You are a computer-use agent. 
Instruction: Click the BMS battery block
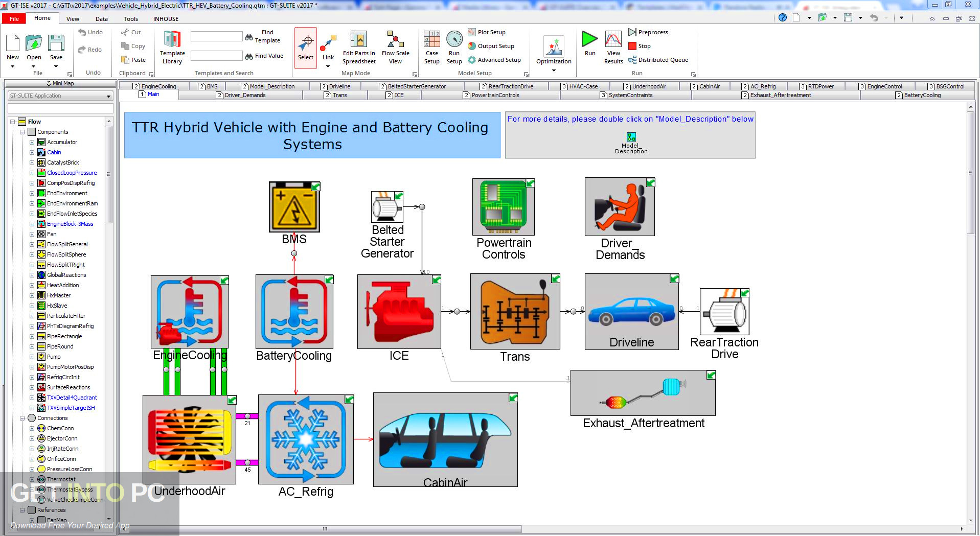coord(294,206)
